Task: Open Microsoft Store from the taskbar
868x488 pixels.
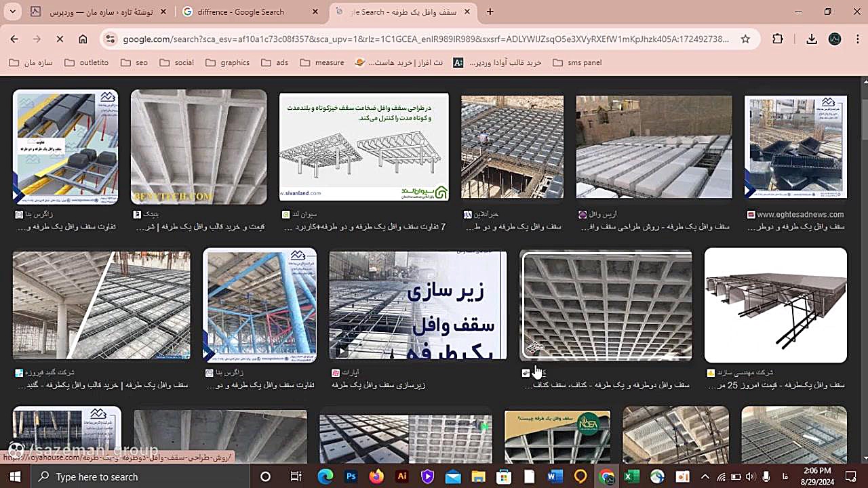Action: (504, 476)
